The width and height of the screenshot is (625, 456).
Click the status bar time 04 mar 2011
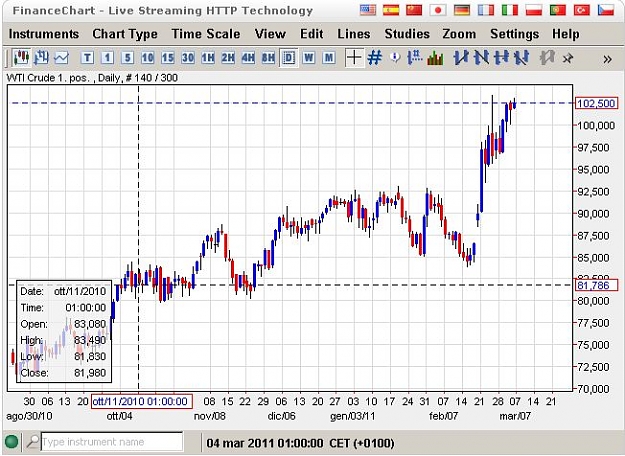click(300, 443)
